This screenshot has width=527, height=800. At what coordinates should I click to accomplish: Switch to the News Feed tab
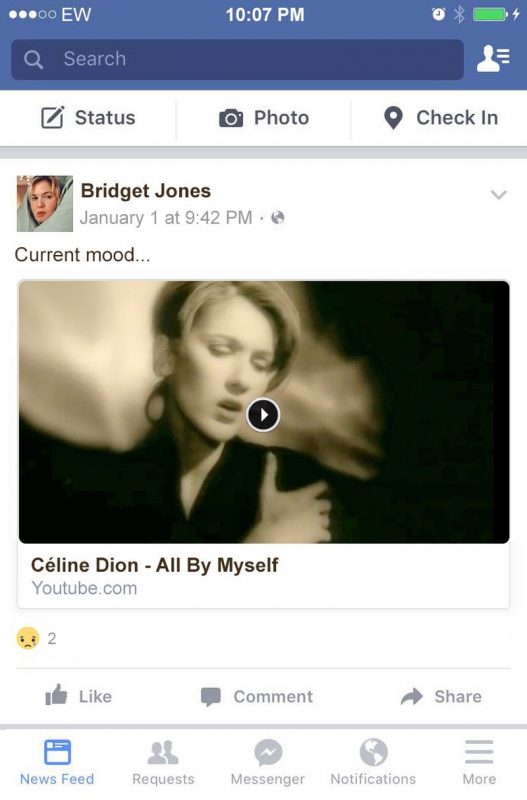click(x=57, y=762)
